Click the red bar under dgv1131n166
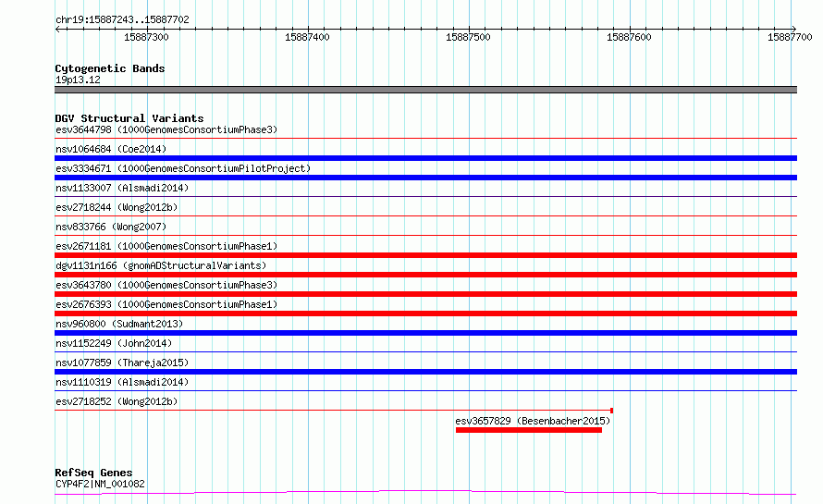Screen dimensions: 823x504 [425, 275]
